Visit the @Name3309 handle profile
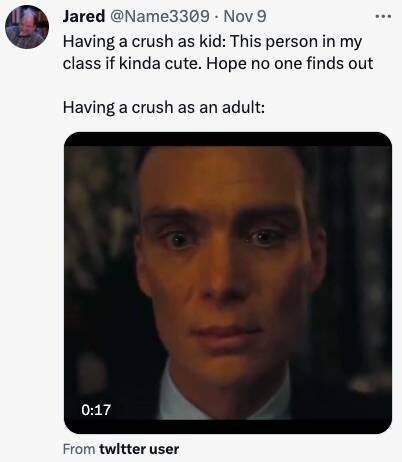The height and width of the screenshot is (462, 402). click(159, 16)
